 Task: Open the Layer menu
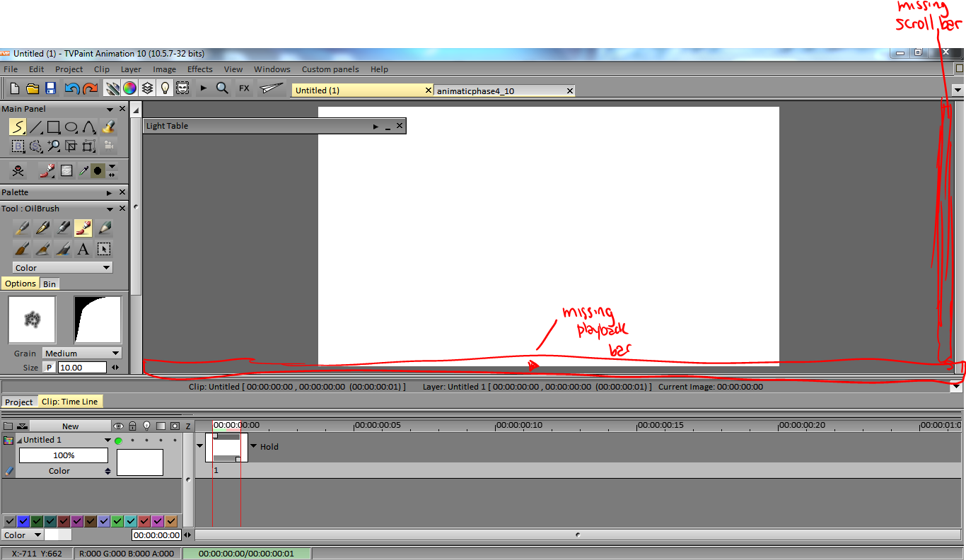click(131, 69)
